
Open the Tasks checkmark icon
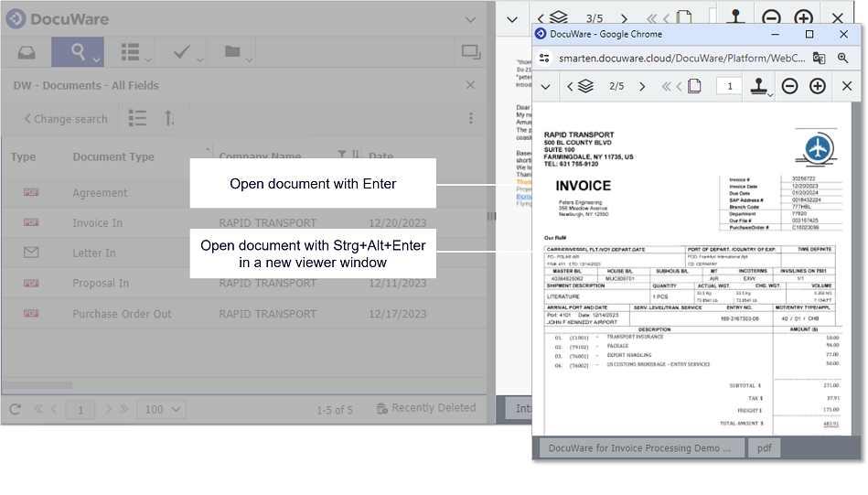click(x=183, y=52)
